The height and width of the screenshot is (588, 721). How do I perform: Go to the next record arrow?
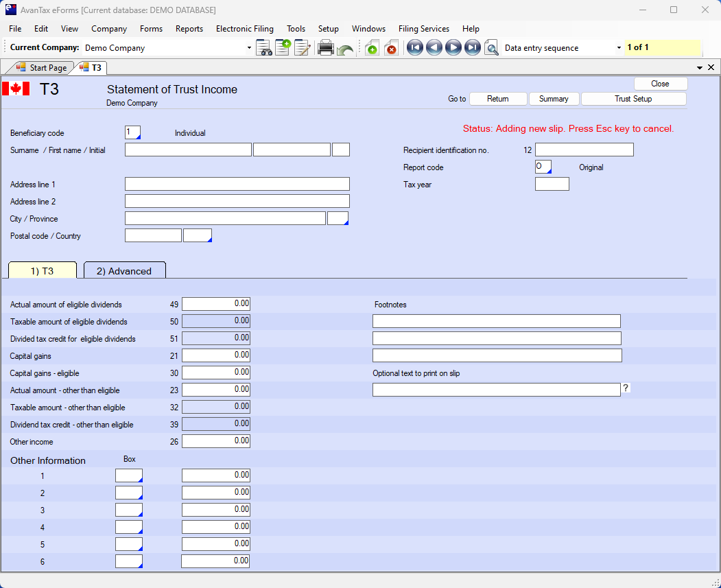pos(453,48)
